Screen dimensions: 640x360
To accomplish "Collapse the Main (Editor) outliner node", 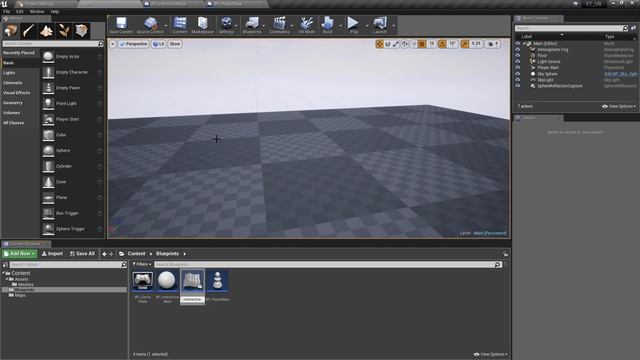I will coord(524,44).
